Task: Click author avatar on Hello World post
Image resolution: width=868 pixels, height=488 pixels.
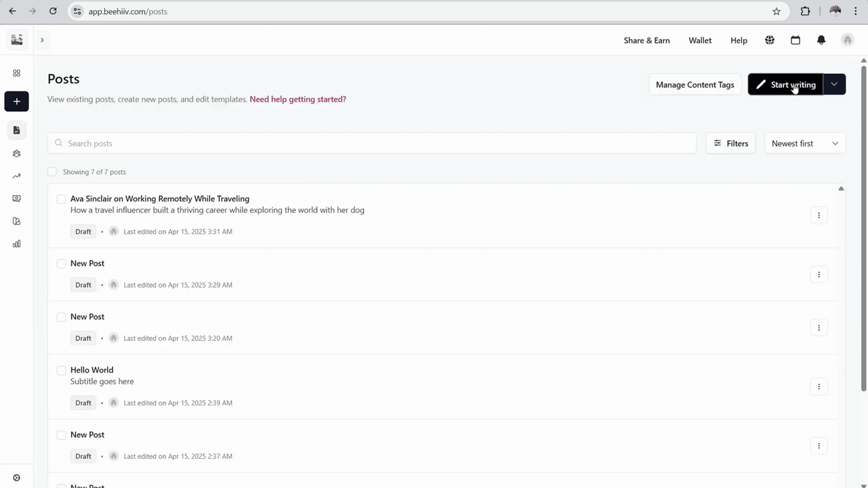Action: (113, 403)
